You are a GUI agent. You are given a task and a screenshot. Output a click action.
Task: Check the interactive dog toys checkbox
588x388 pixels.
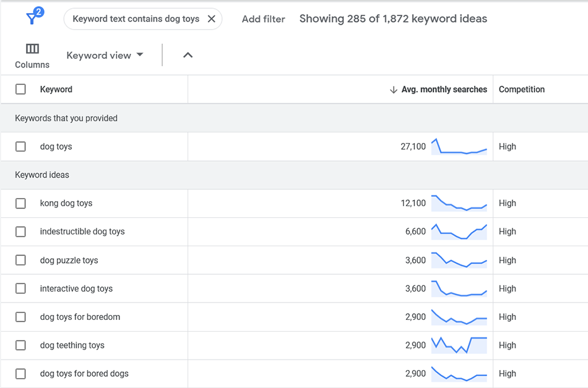(20, 288)
